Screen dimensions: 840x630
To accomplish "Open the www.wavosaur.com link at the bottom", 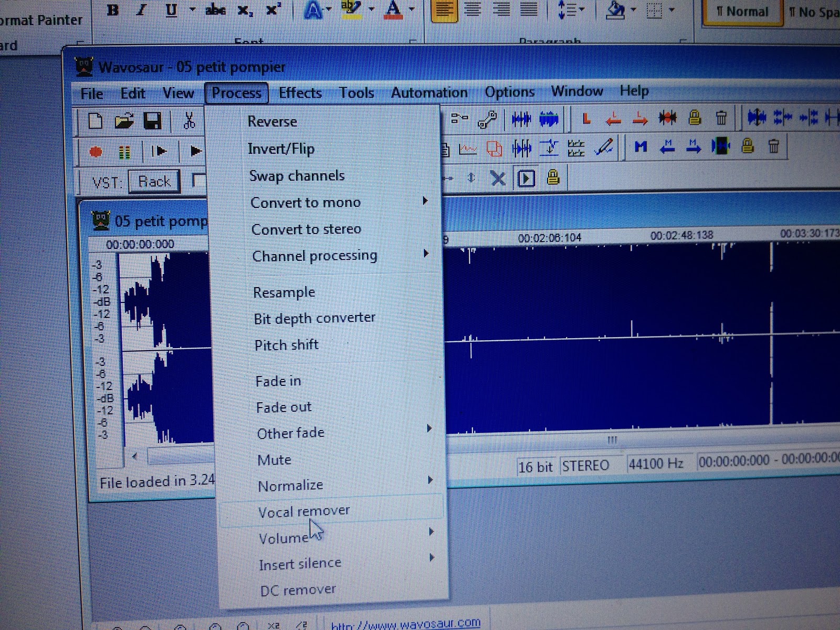I will [x=406, y=624].
